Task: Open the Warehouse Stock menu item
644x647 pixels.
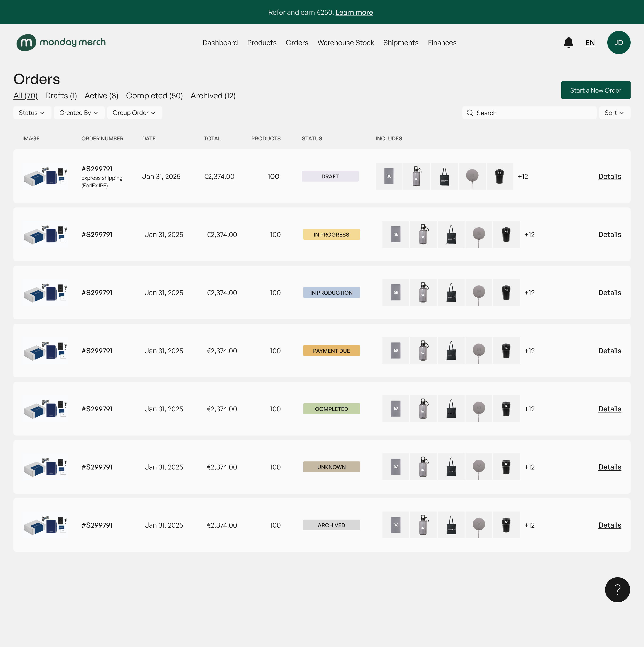Action: [x=346, y=42]
